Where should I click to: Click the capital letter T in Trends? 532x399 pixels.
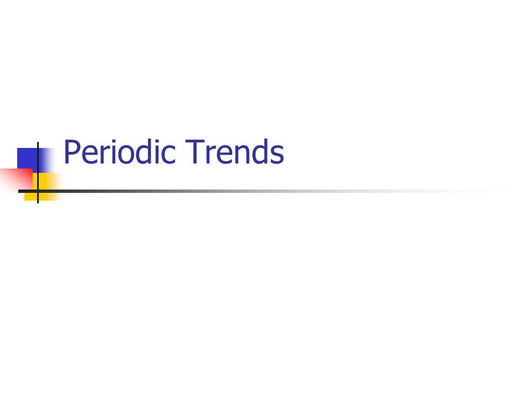(x=195, y=152)
